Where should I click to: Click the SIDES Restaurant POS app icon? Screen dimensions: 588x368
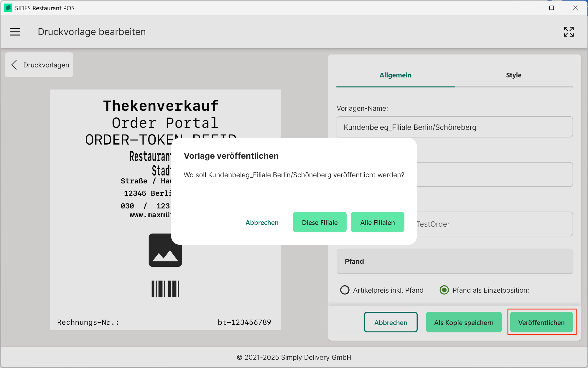(x=8, y=8)
